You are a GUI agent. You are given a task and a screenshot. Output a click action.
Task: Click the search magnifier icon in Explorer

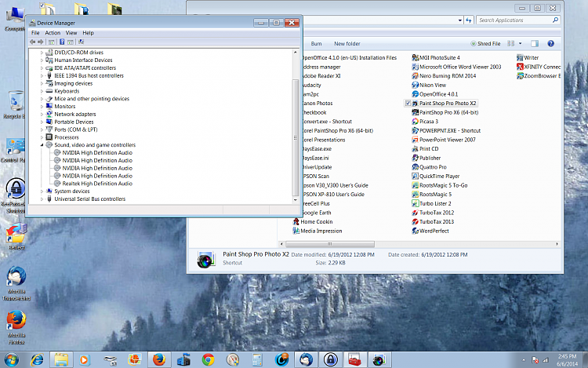tap(555, 20)
